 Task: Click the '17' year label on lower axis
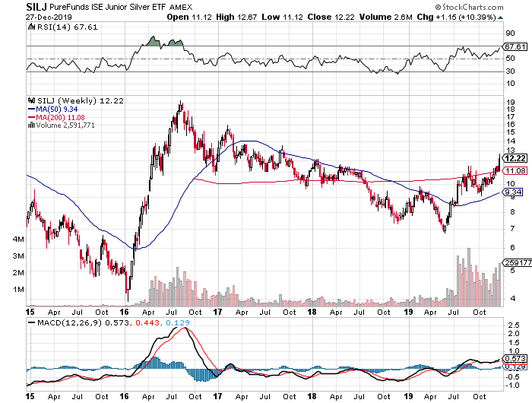[217, 396]
